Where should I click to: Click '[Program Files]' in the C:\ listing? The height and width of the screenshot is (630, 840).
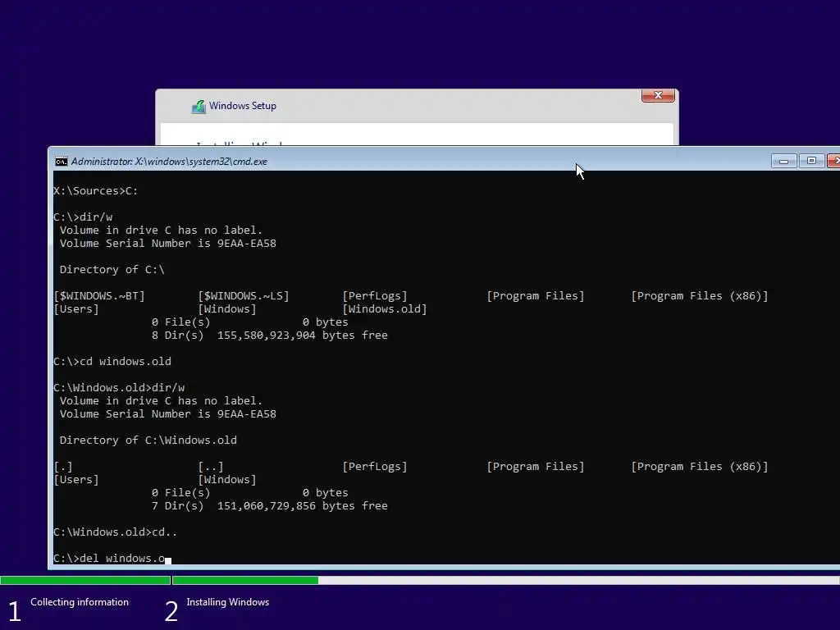point(536,295)
